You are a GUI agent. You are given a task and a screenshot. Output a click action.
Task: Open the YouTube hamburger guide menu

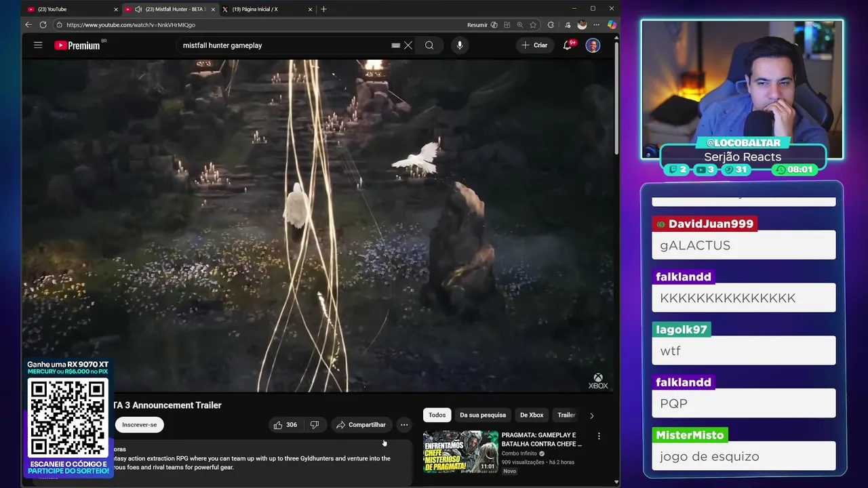38,45
